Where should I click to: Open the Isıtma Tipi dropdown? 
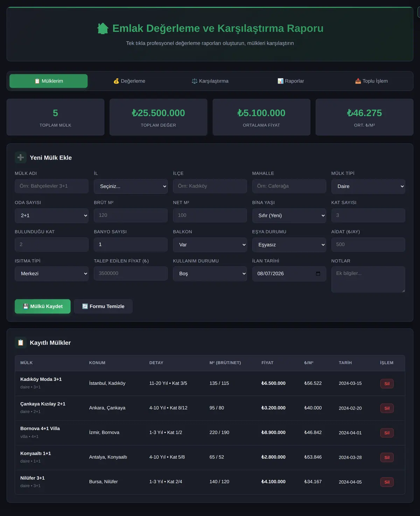click(52, 274)
